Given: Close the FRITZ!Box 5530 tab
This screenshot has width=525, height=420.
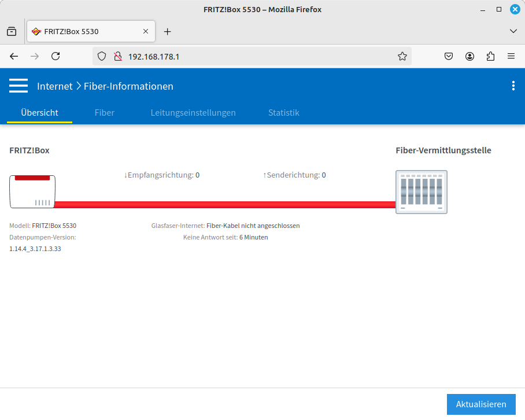Looking at the screenshot, I should [146, 31].
